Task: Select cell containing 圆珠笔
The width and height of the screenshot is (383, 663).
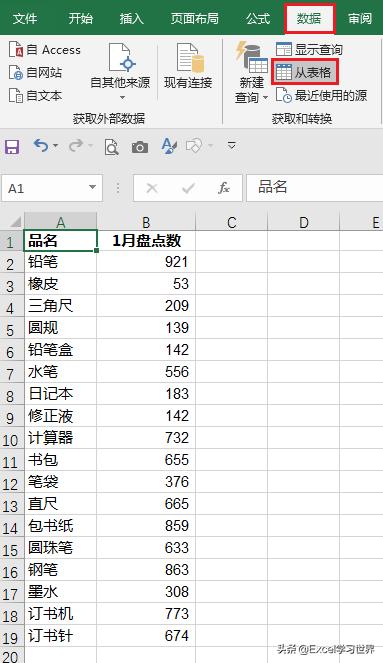Action: 61,548
